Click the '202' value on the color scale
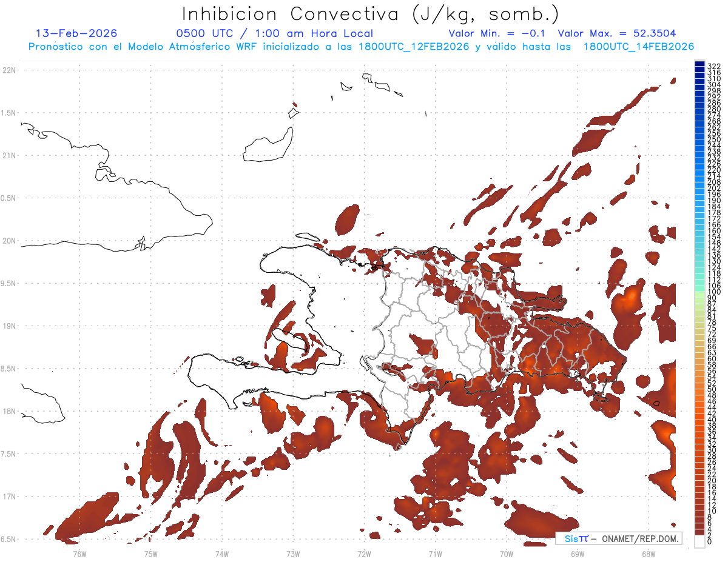Screen dimensions: 728x562 click(714, 188)
